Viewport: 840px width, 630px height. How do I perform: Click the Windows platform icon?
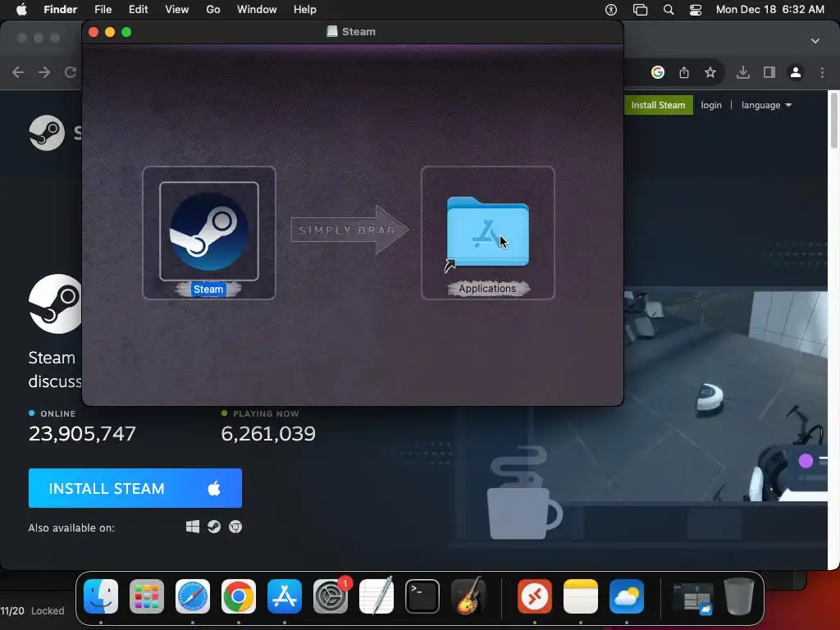tap(193, 527)
